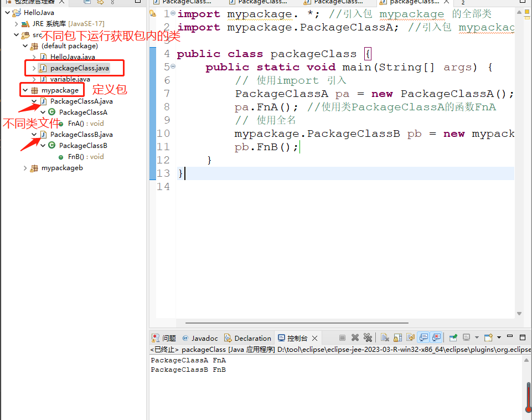Screen dimensions: 532x420
Task: Click the console scrollbar up arrow
Action: tap(526, 360)
